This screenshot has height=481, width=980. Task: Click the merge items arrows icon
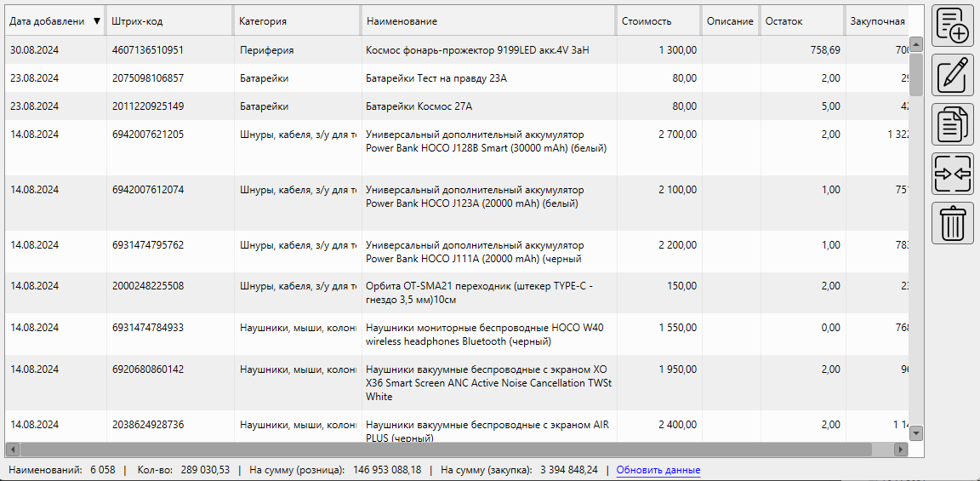point(953,174)
